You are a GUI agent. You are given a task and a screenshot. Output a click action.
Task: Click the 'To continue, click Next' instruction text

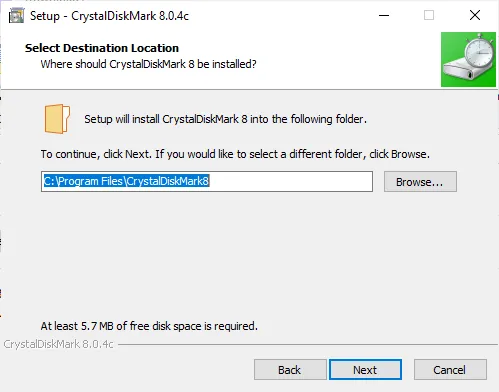point(235,154)
